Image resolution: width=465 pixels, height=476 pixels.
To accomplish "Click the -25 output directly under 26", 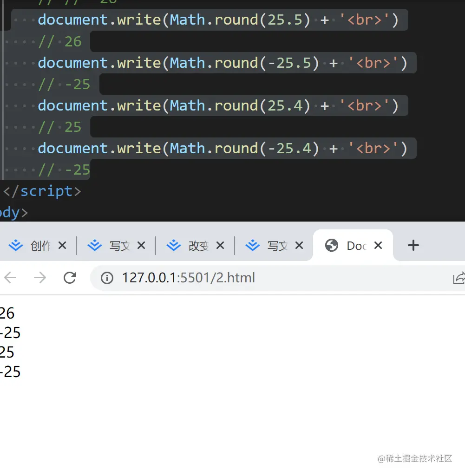I will (x=10, y=333).
